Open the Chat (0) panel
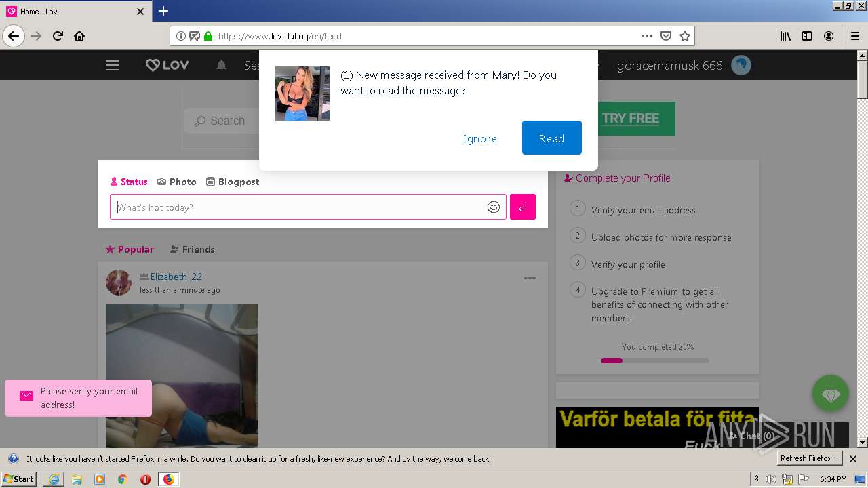Image resolution: width=868 pixels, height=488 pixels. [751, 436]
